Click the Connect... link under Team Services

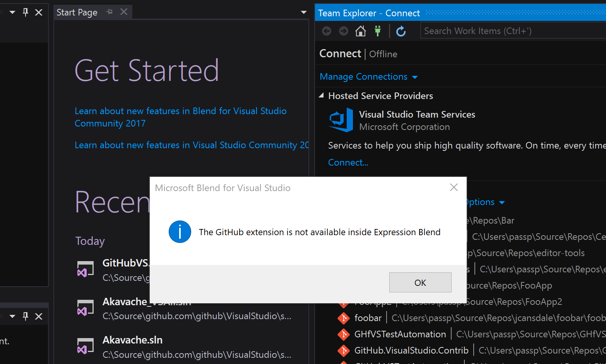348,162
